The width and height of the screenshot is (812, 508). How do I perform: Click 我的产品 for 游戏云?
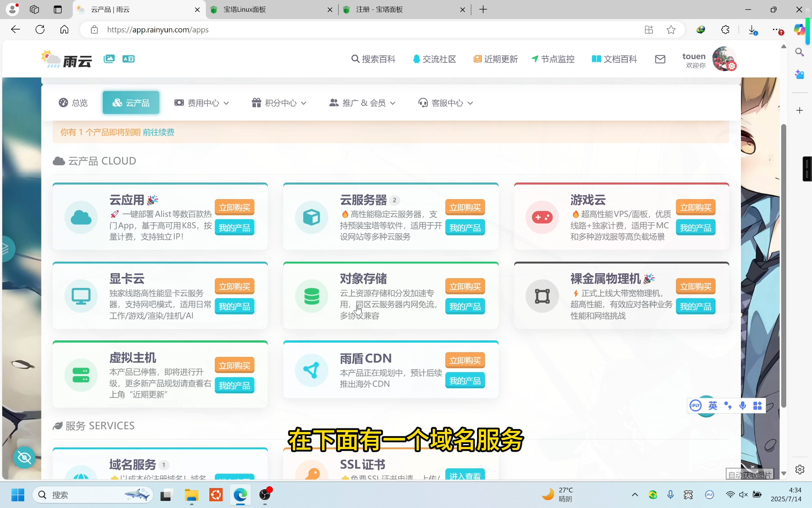pos(696,228)
